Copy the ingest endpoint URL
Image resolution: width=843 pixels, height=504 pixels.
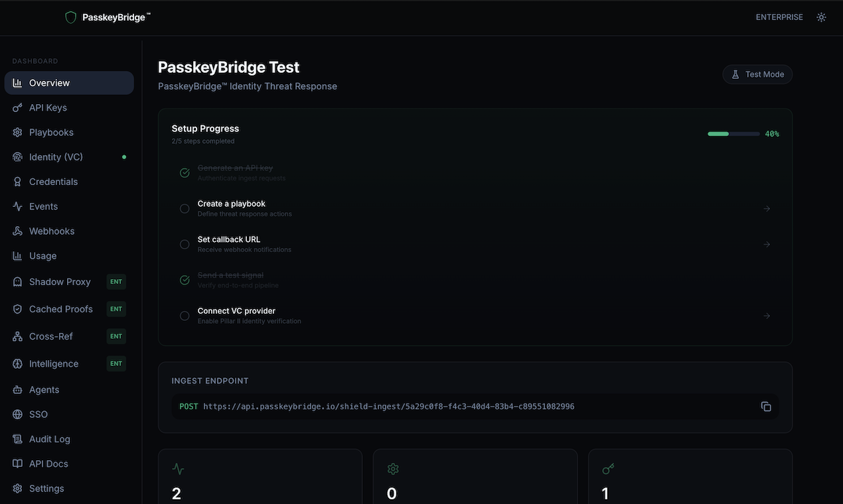[x=766, y=406]
